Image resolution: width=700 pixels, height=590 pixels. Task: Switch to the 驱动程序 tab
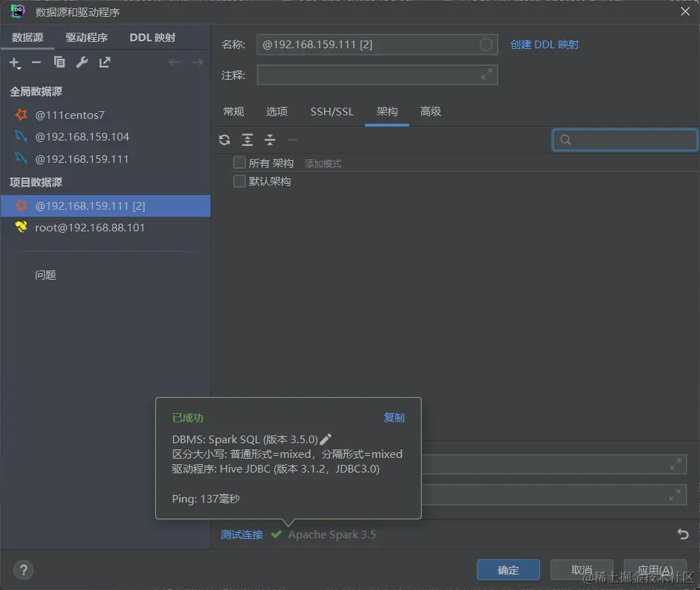coord(87,38)
